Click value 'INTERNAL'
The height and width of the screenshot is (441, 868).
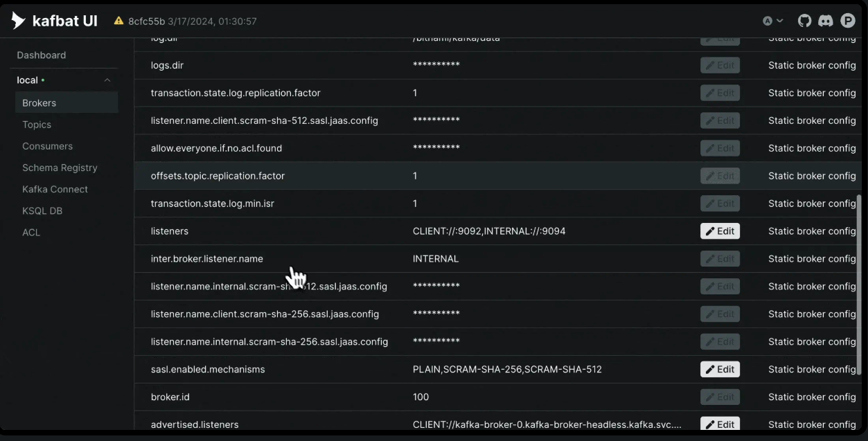point(436,259)
